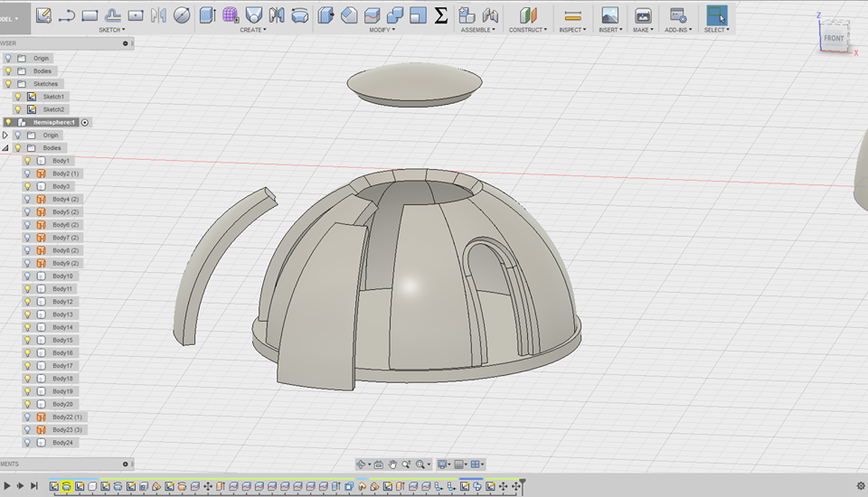This screenshot has width=868, height=497.
Task: Open the Display Settings dropdown
Action: coord(444,464)
